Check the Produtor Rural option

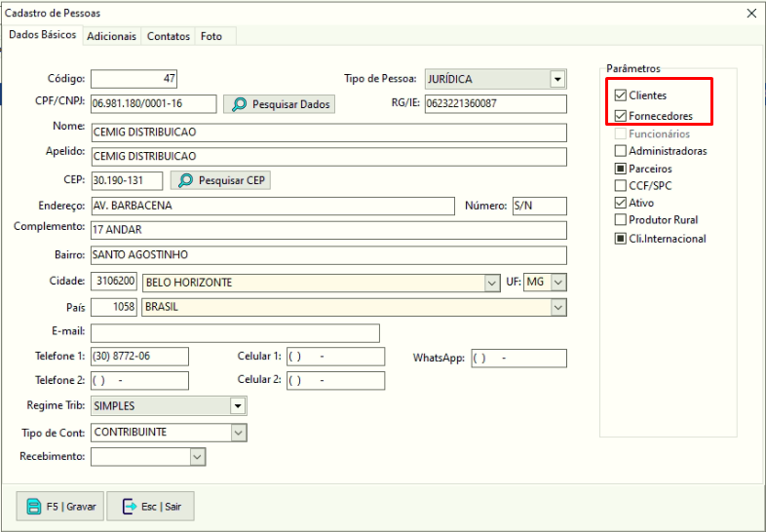(x=621, y=220)
